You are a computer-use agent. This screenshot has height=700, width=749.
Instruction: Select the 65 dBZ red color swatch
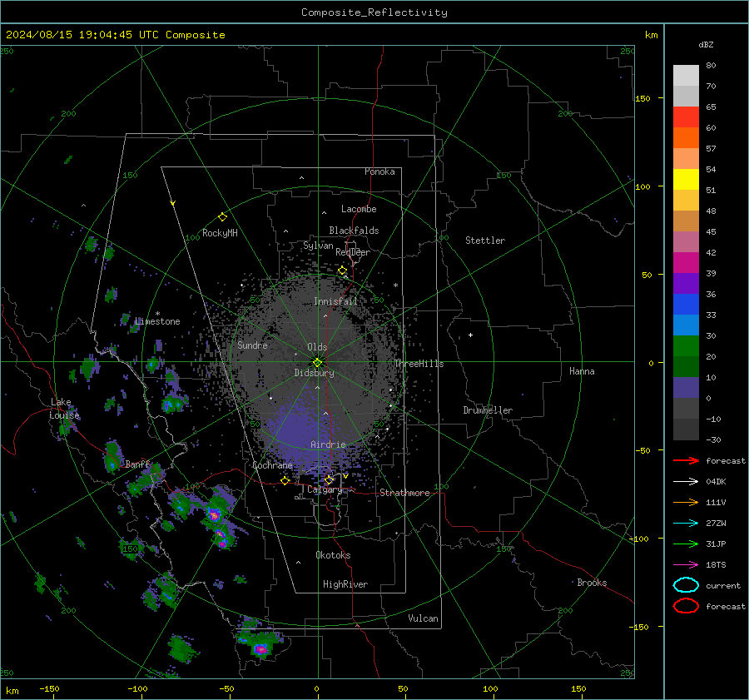coord(686,117)
